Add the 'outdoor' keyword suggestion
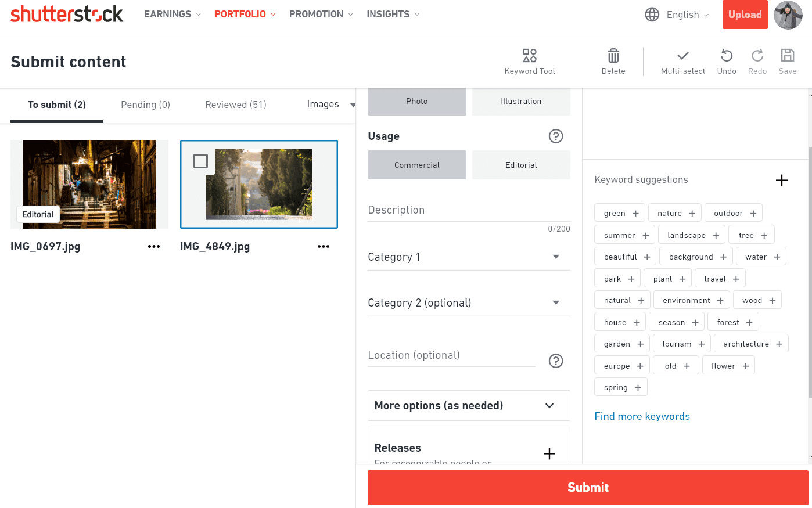This screenshot has height=508, width=812. [x=734, y=213]
